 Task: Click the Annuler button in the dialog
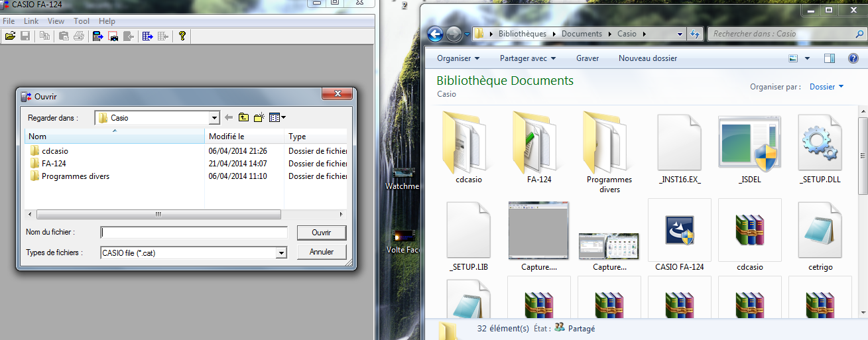(x=321, y=252)
